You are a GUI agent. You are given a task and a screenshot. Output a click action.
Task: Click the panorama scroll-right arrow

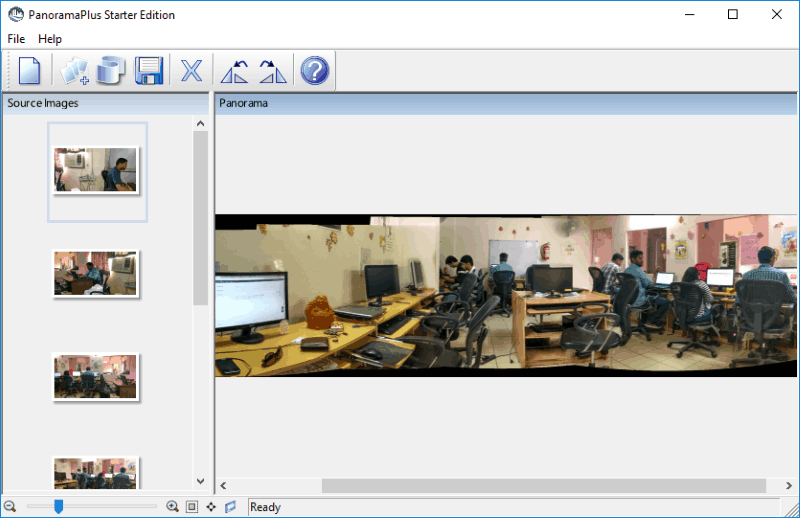click(x=789, y=485)
